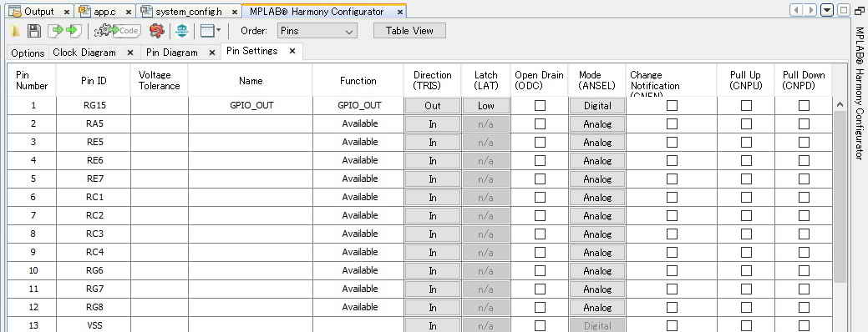Click the up arrow of the table scrollbar

click(840, 104)
